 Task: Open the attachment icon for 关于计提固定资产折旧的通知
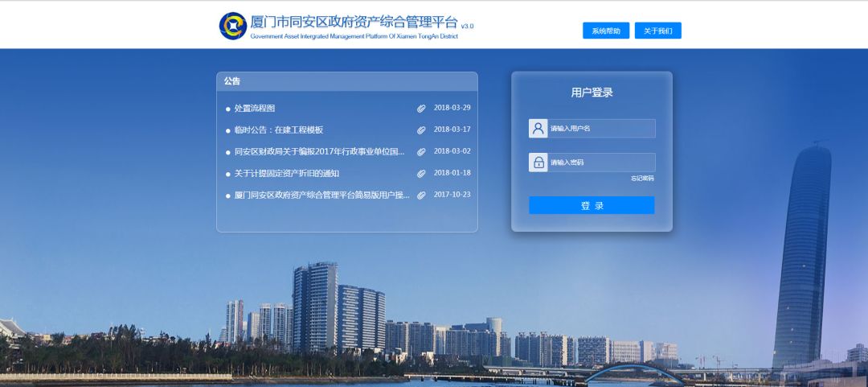coord(421,173)
